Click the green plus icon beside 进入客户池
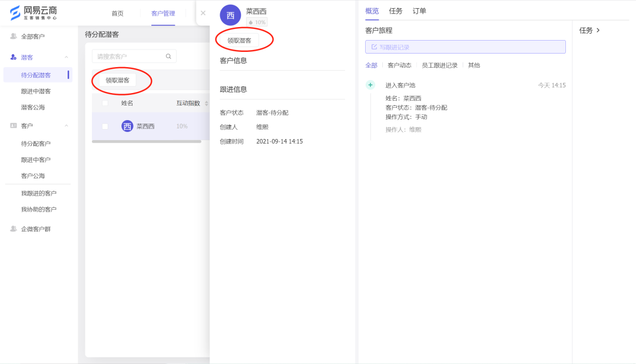Screen dimensions: 636x364 pyautogui.click(x=370, y=84)
